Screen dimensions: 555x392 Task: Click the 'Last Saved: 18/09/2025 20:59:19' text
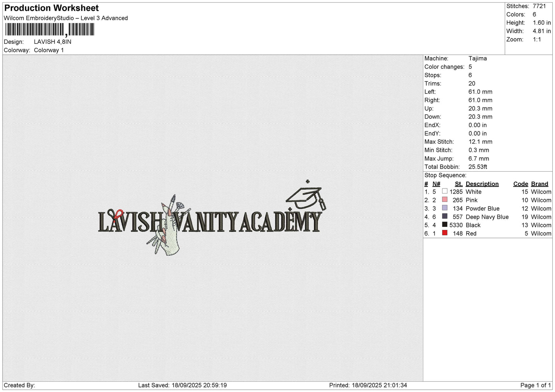182,385
